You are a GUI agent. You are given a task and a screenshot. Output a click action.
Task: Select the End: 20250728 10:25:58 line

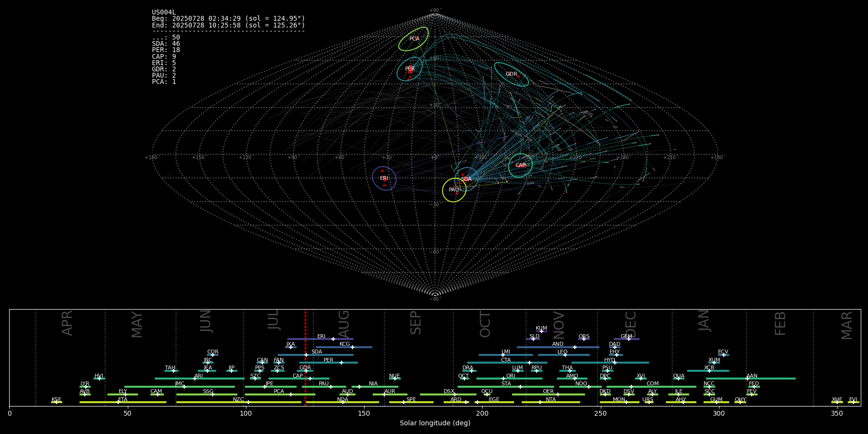tap(229, 25)
